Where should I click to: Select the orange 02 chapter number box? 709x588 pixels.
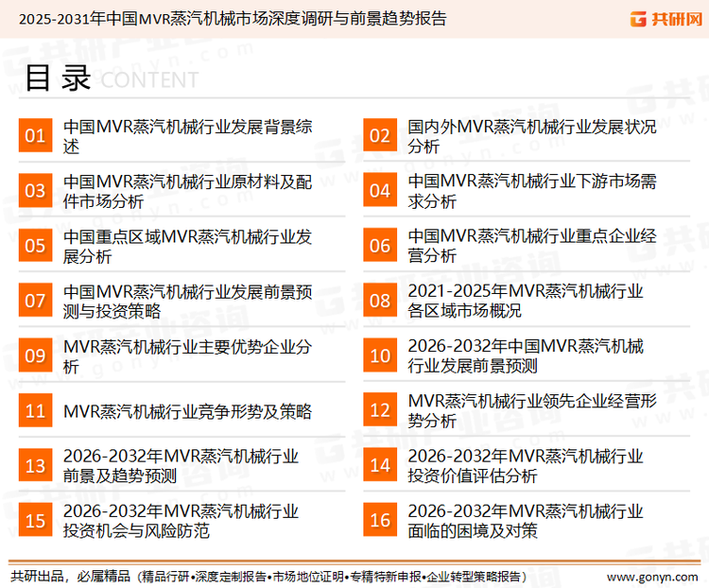pos(380,135)
